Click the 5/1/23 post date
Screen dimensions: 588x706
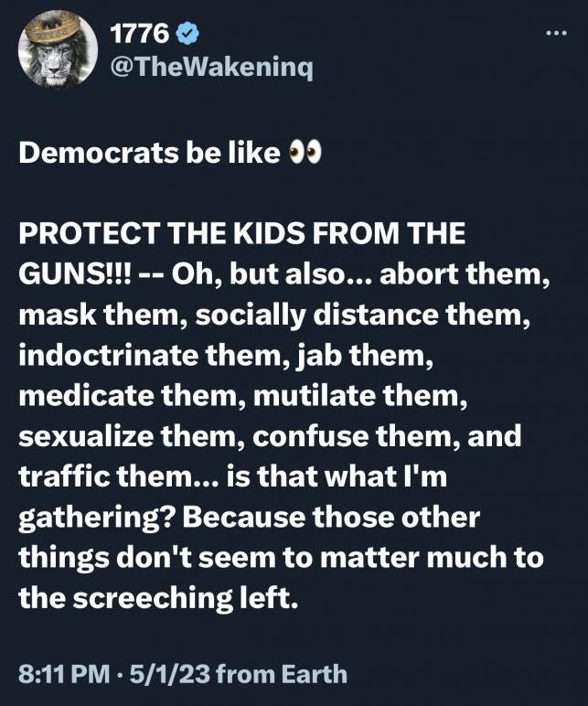click(169, 674)
